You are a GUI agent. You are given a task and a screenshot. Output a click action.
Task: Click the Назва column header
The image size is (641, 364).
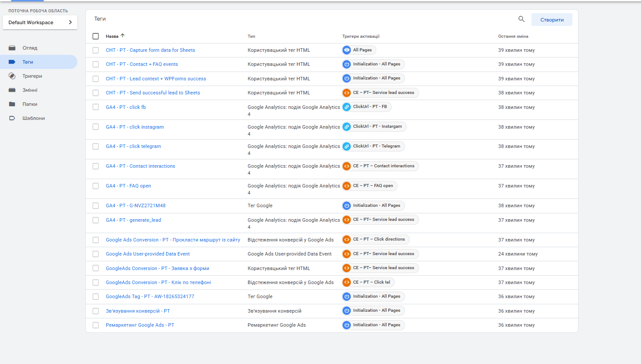(x=112, y=36)
